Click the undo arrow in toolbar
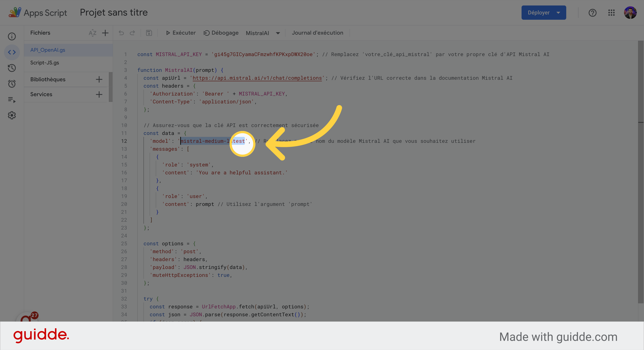Image resolution: width=644 pixels, height=350 pixels. click(121, 33)
